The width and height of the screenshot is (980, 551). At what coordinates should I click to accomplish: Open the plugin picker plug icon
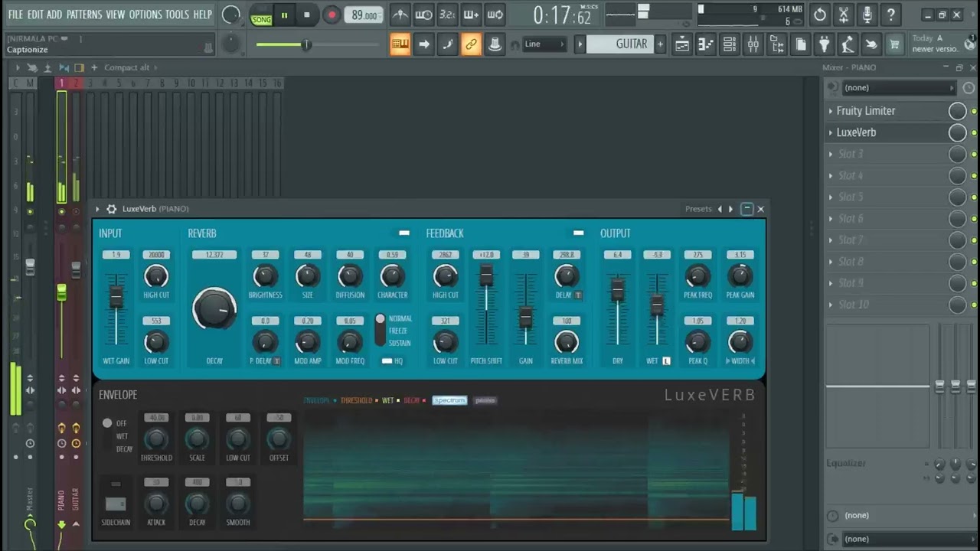coord(824,44)
